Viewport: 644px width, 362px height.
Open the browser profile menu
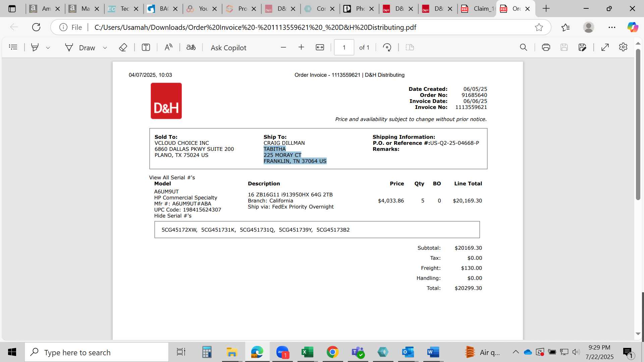click(589, 27)
